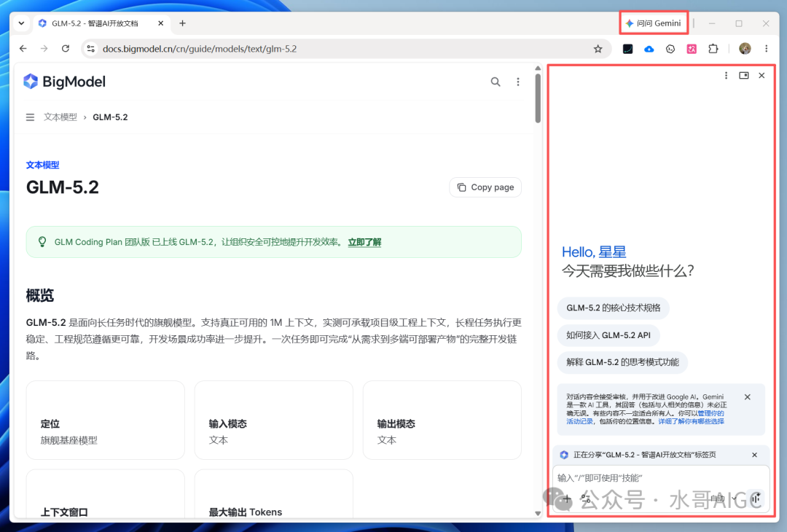Click the browser forward arrow

(44, 49)
